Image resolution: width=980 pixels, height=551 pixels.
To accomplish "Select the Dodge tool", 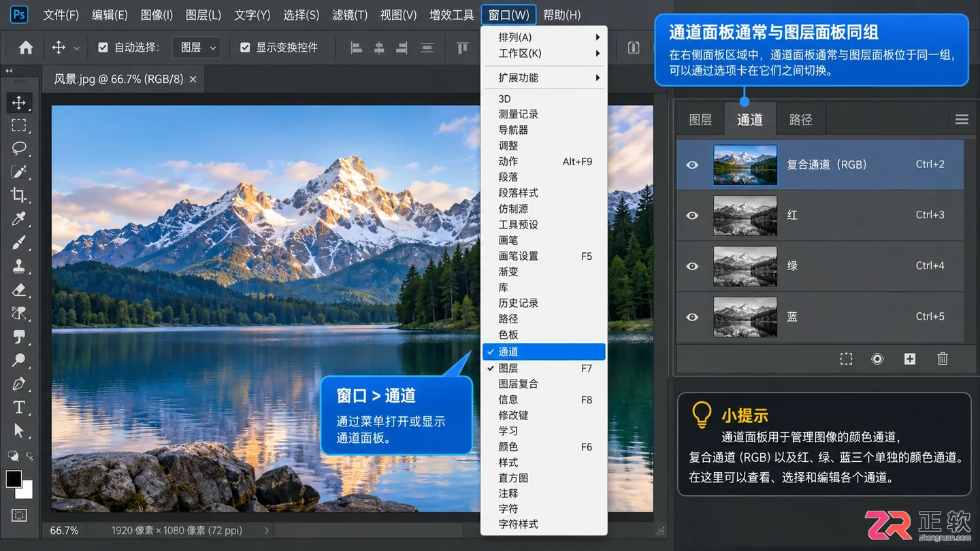I will (x=18, y=360).
